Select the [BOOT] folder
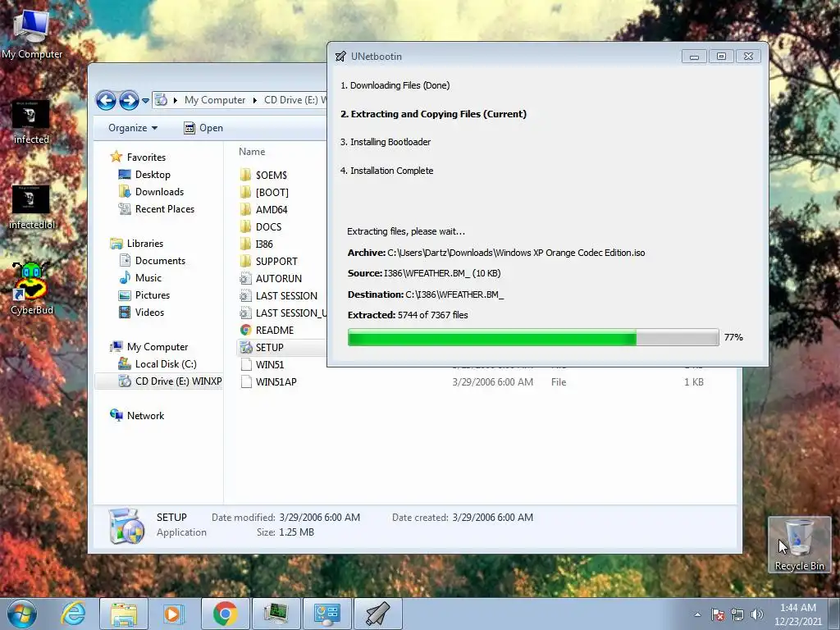The height and width of the screenshot is (630, 840). click(x=264, y=192)
